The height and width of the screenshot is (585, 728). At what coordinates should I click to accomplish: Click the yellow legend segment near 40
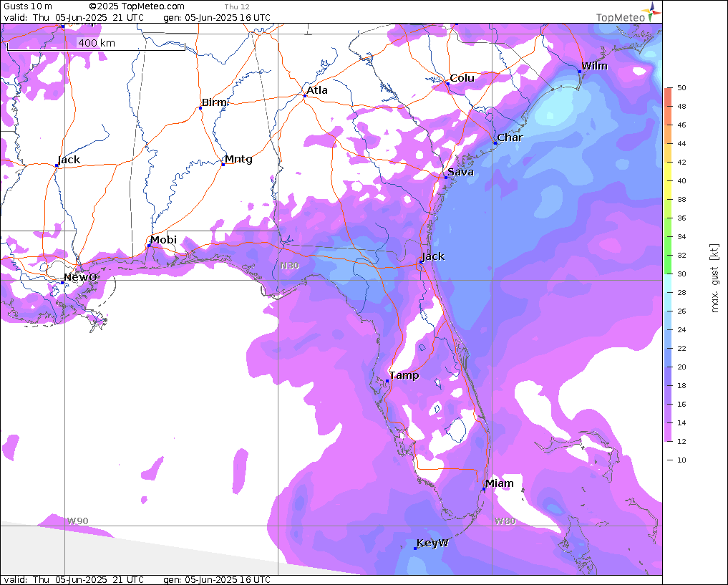pyautogui.click(x=668, y=181)
